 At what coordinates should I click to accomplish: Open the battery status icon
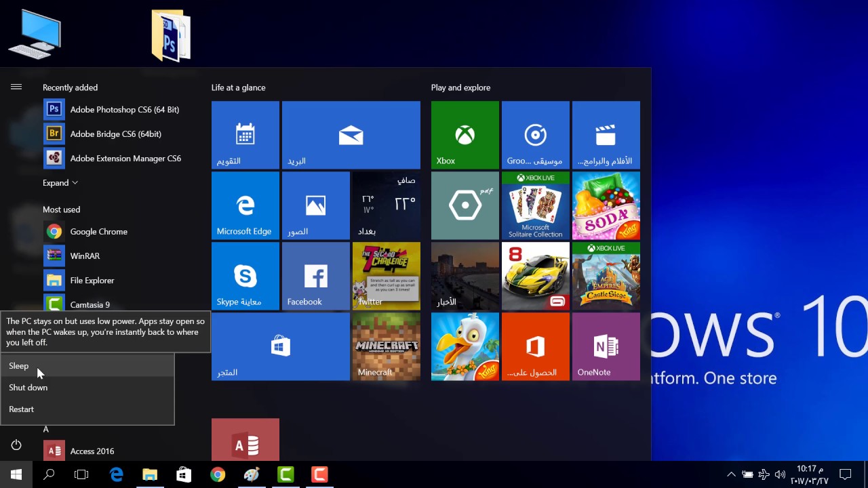click(x=747, y=474)
